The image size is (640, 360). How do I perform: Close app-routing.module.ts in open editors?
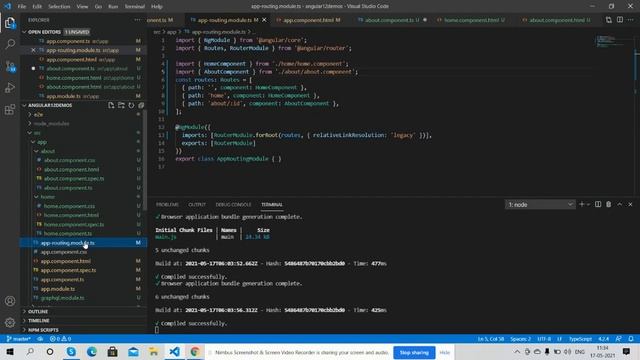tap(33, 50)
